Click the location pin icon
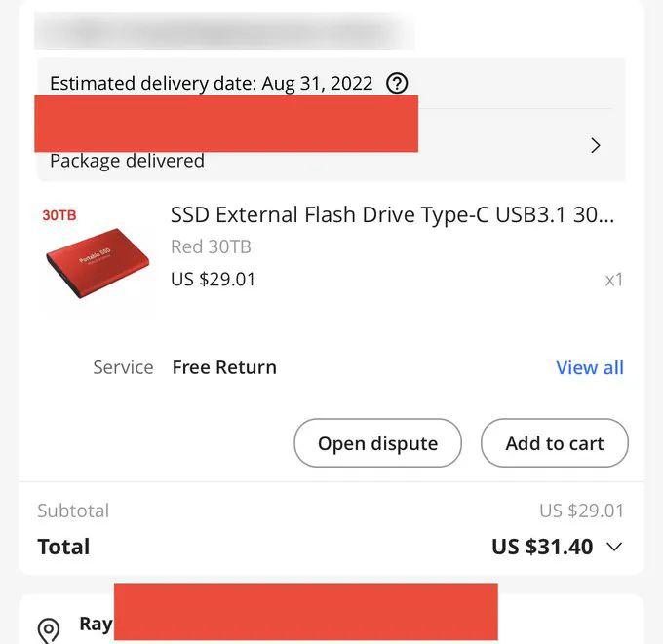Screen dimensions: 663x644 (48, 629)
